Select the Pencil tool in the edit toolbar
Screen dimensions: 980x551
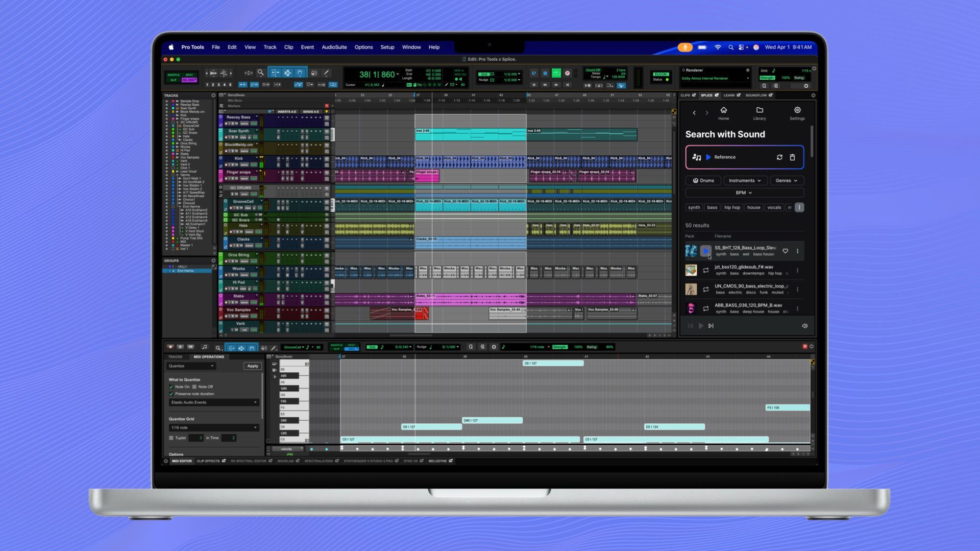coord(325,72)
